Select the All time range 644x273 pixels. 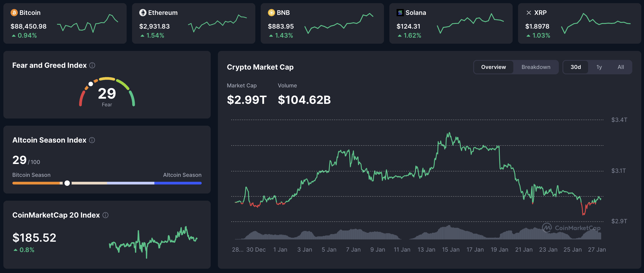coord(621,67)
